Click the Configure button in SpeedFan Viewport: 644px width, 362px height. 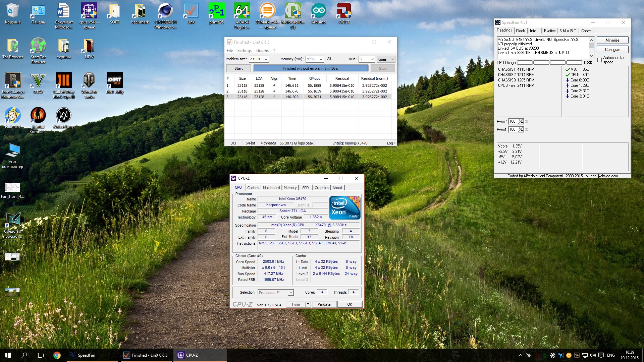pos(612,50)
